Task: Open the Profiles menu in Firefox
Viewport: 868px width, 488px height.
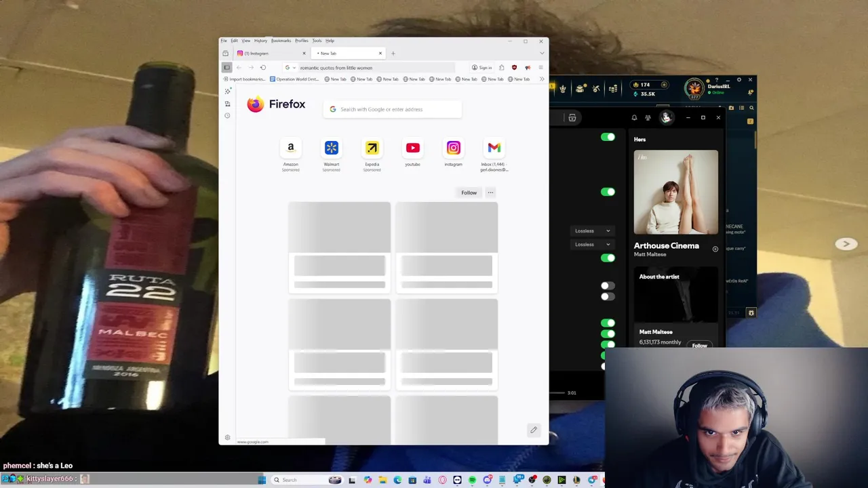Action: tap(301, 41)
